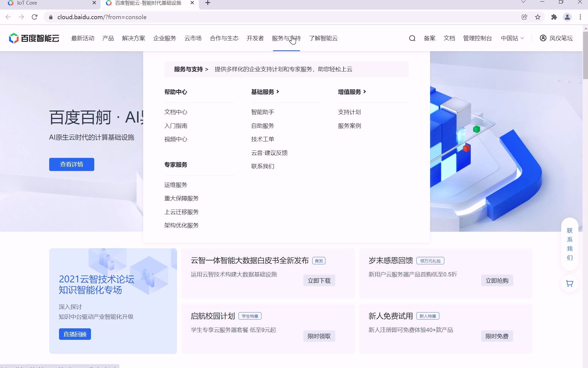Bookmark the page with the star icon

537,17
